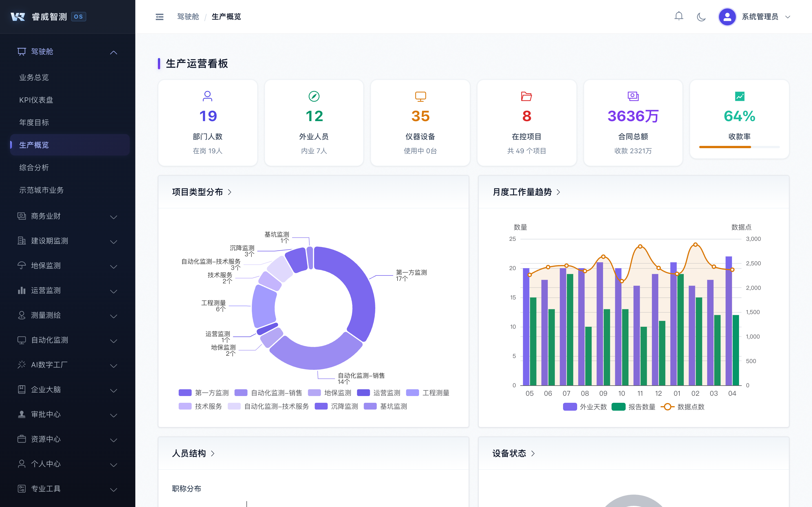This screenshot has width=812, height=507.
Task: Click the 外业人员 compass icon
Action: [314, 96]
